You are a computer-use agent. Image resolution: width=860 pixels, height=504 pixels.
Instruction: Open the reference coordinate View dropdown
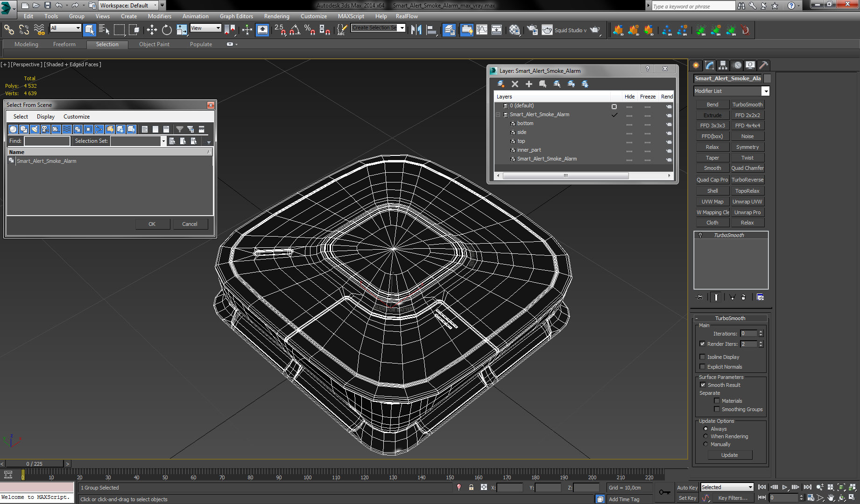[218, 28]
